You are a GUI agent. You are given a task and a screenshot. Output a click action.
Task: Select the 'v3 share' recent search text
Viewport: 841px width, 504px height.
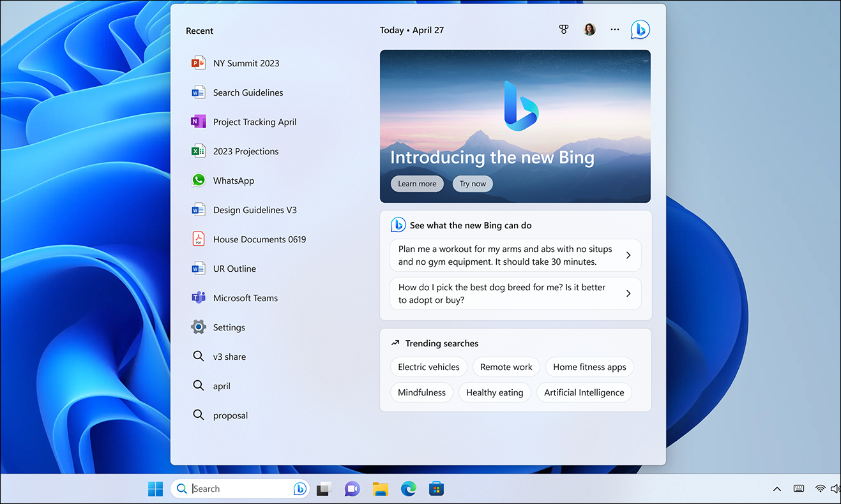point(229,357)
